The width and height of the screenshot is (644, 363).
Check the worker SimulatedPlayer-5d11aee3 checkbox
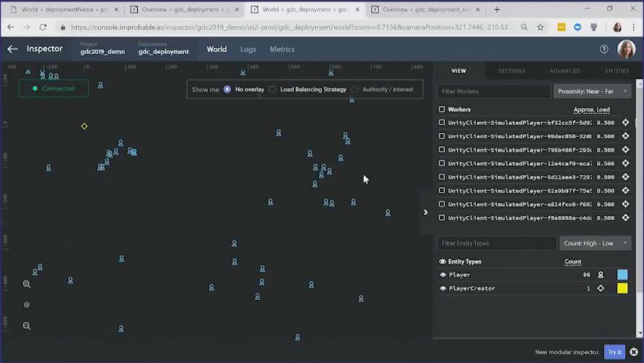441,177
